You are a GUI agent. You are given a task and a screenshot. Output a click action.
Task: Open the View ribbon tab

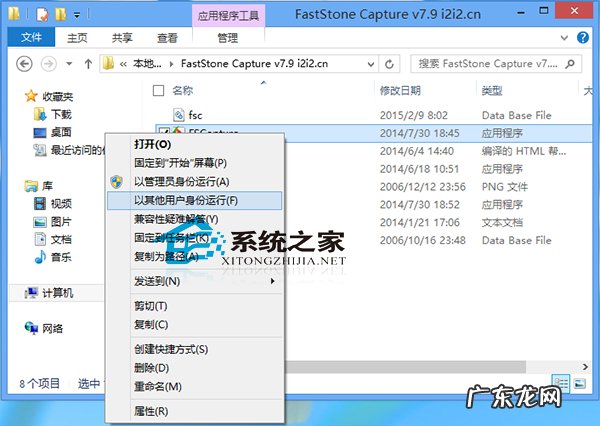point(167,38)
